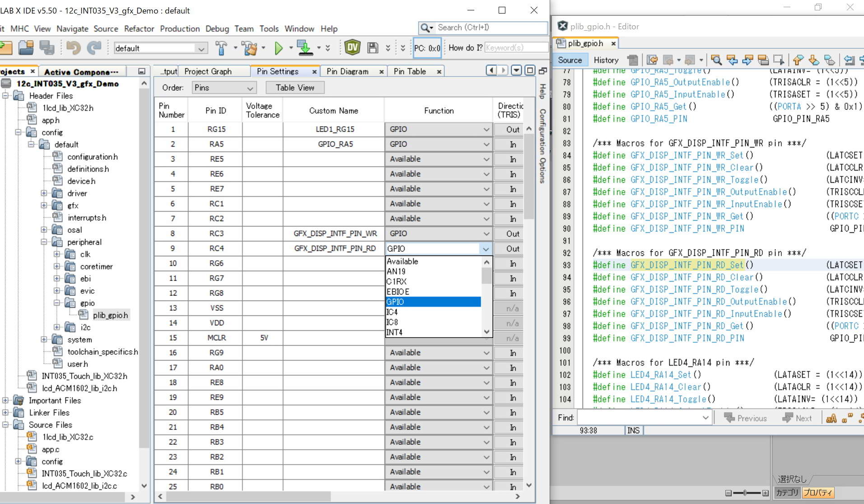Click the Match Case aA icon in Find bar
This screenshot has height=504, width=864.
tap(831, 418)
